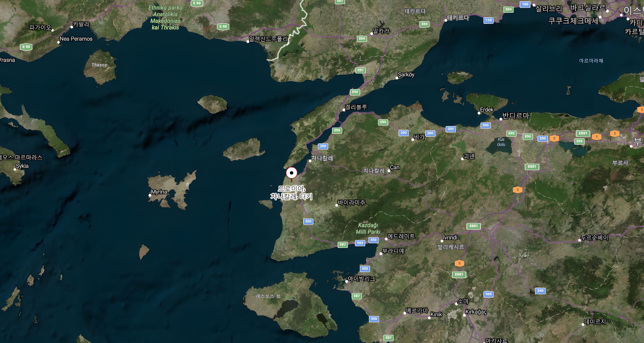Click the 에드레미트 city label
The width and height of the screenshot is (644, 343).
401,236
